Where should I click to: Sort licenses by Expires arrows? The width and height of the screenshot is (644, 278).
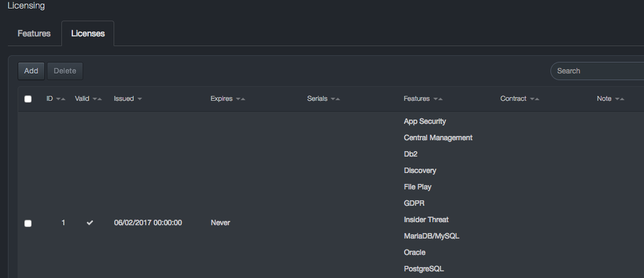click(x=240, y=99)
